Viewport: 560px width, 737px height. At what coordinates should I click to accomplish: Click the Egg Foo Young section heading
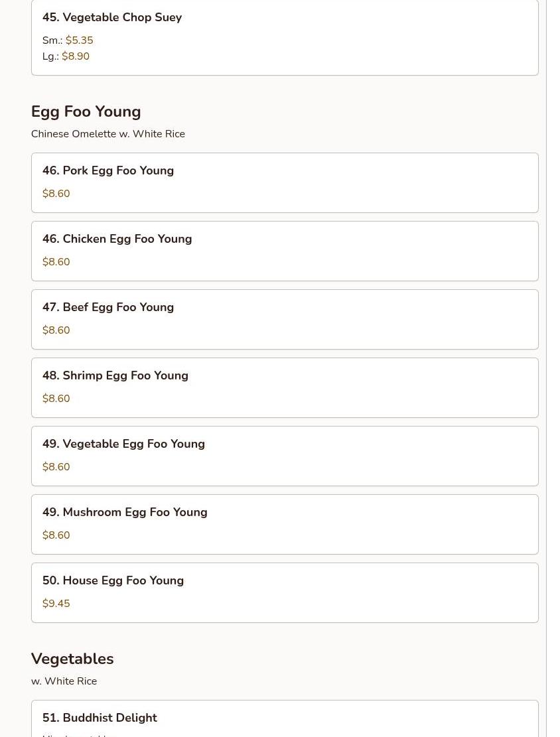[86, 111]
